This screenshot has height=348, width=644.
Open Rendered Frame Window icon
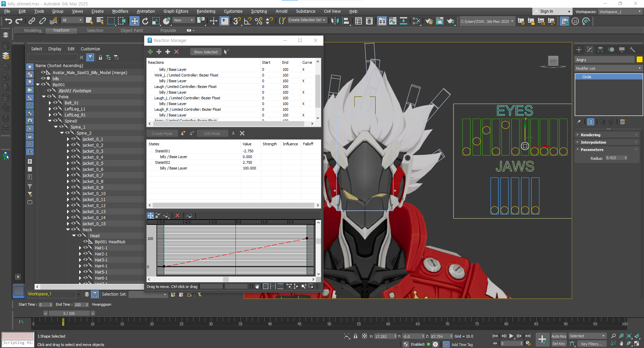pyautogui.click(x=440, y=21)
